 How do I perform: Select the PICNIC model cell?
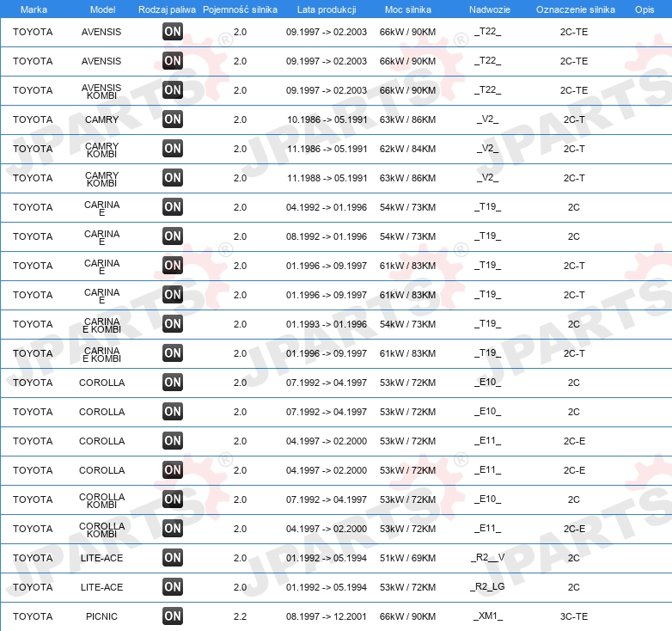[101, 616]
